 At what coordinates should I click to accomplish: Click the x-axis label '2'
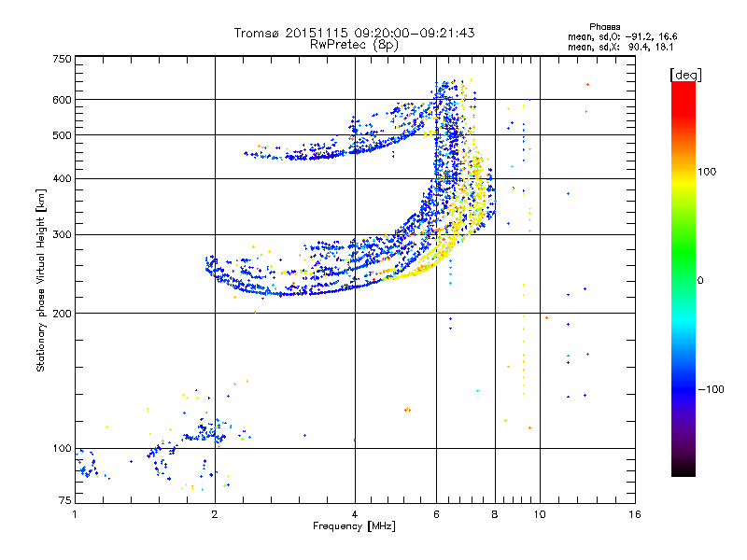tap(215, 514)
